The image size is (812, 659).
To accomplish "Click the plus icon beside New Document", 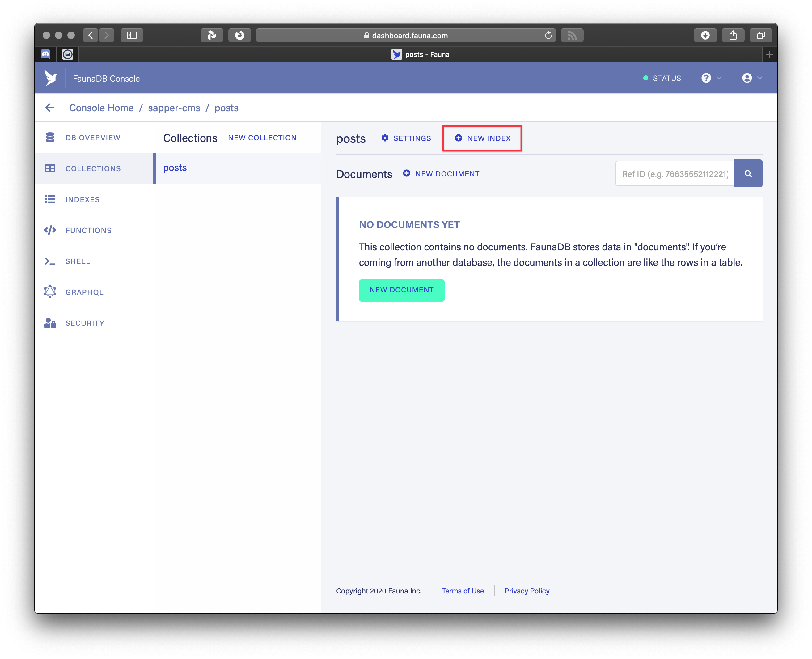I will click(x=406, y=173).
